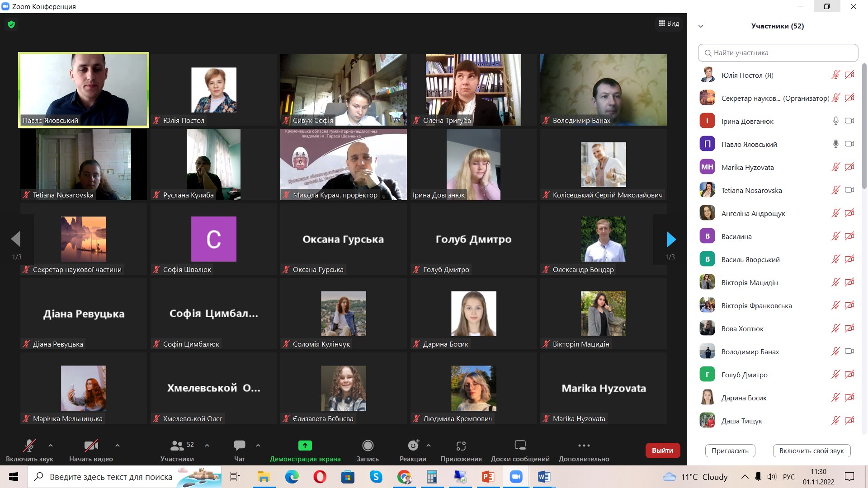Unmute microphone via Включить звук
868x488 pixels.
[29, 446]
